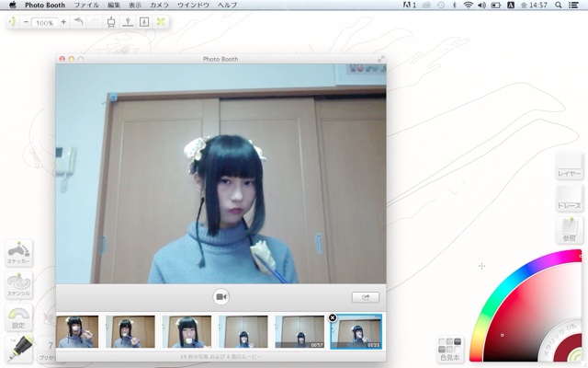This screenshot has width=588, height=368.
Task: Select the current ink pen tool
Action: coord(19,348)
